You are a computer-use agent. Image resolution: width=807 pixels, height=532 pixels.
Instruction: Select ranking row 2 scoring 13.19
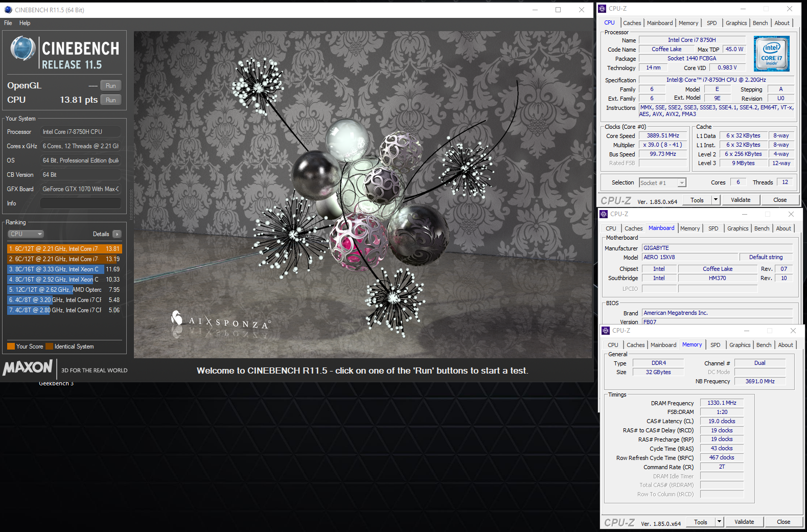(64, 259)
